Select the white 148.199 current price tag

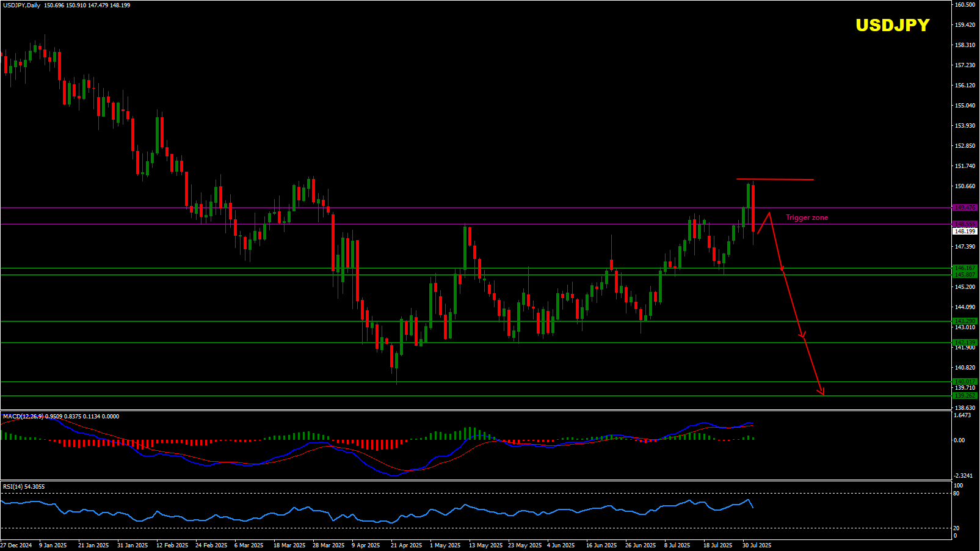(x=965, y=232)
